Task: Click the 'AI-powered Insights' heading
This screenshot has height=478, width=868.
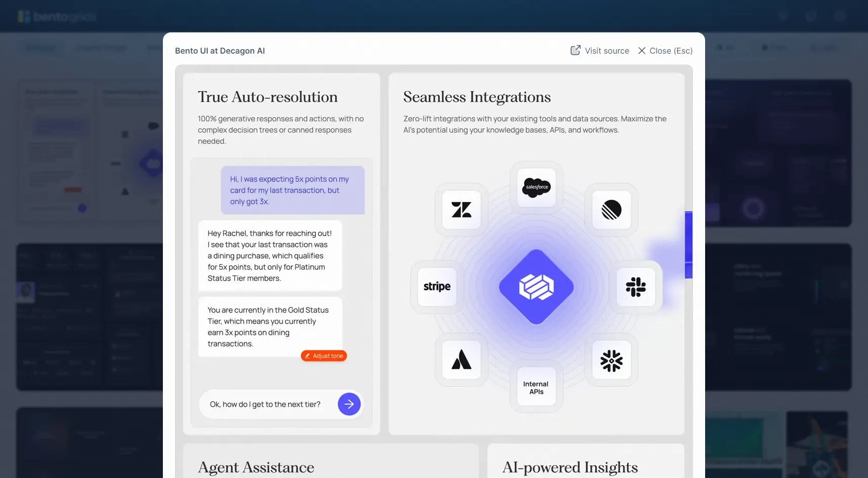Action: (x=570, y=467)
